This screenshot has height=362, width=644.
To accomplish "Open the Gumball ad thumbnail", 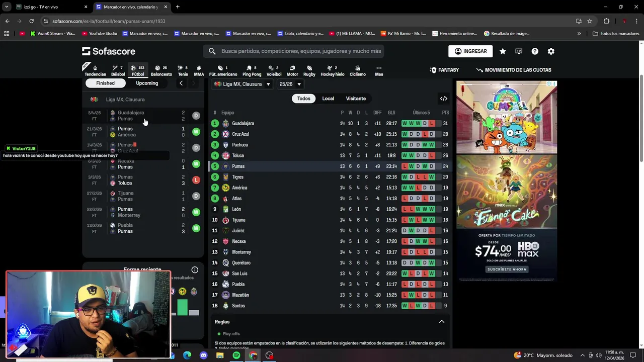I will coord(507,118).
